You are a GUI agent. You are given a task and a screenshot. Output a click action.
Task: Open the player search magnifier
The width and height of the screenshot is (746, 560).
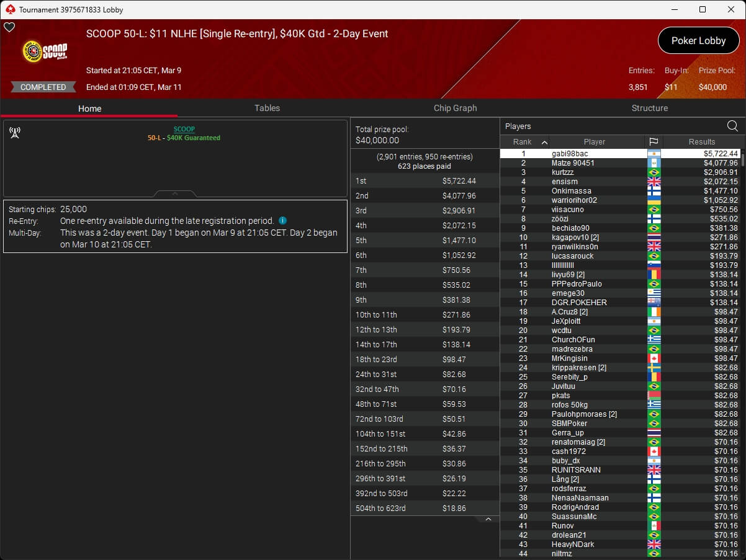point(732,127)
